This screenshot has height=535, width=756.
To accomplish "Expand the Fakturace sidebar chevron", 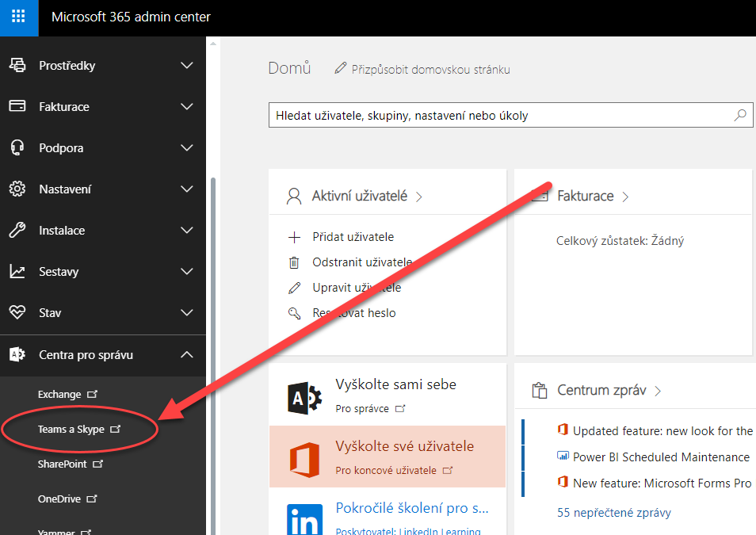I will click(x=186, y=106).
